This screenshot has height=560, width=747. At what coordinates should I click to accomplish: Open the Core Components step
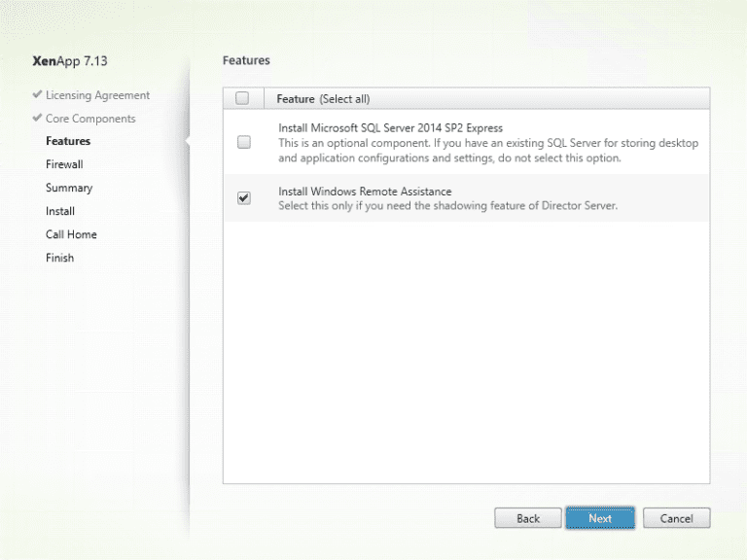(90, 119)
